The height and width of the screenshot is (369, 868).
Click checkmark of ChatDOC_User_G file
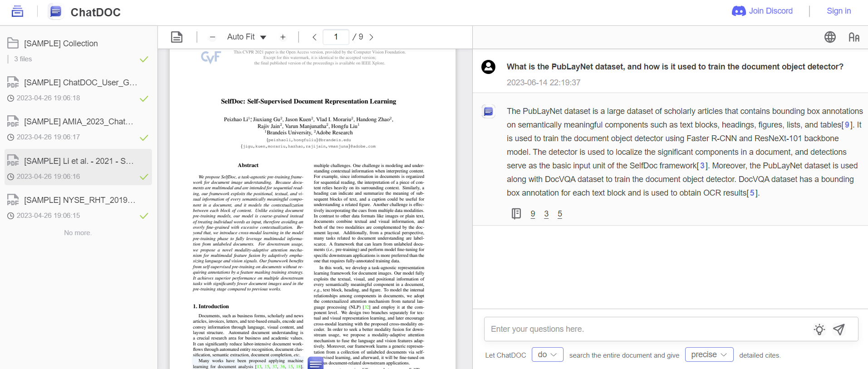pos(144,98)
